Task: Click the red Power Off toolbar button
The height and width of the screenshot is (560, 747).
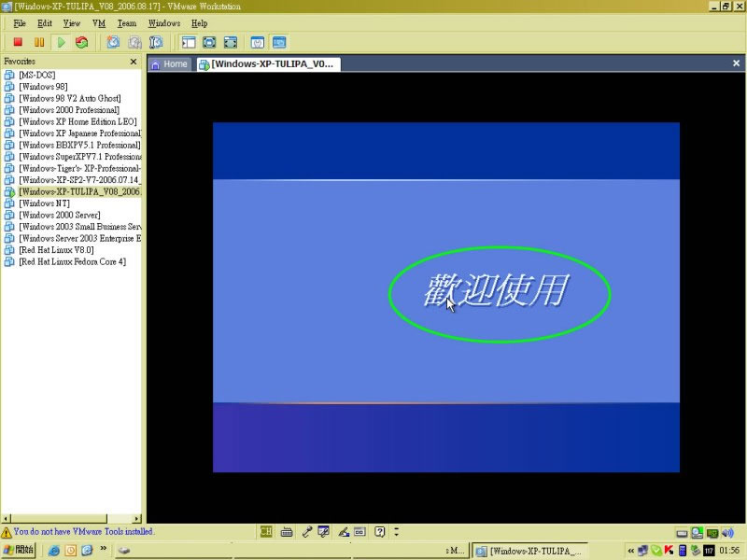Action: point(18,42)
